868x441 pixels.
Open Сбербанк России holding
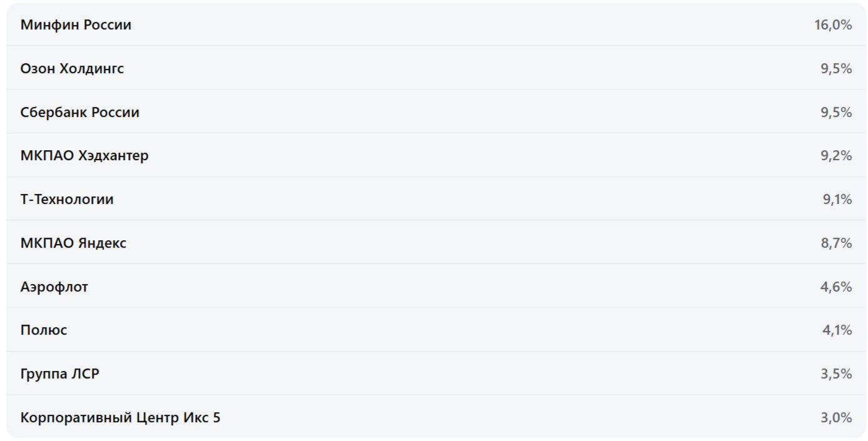click(x=79, y=113)
